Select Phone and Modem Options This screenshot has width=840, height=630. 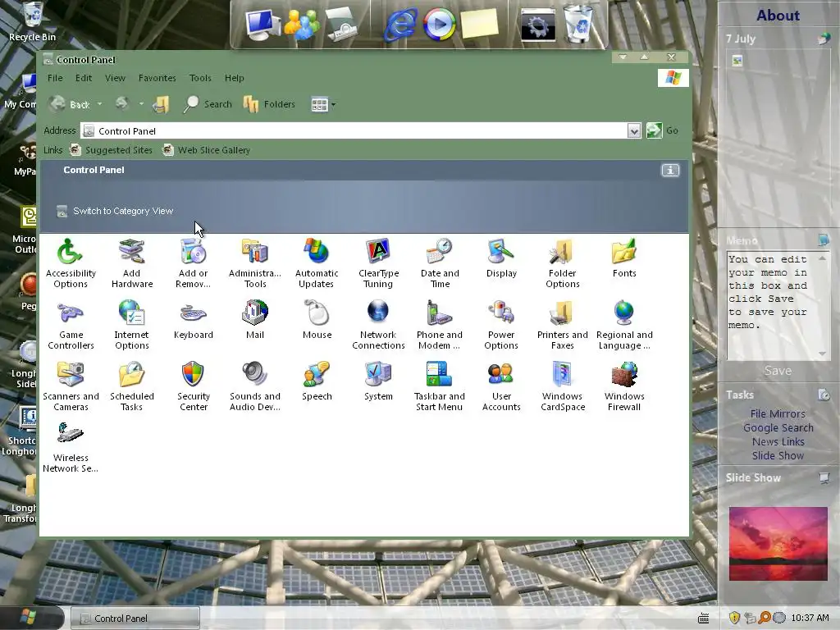click(440, 325)
